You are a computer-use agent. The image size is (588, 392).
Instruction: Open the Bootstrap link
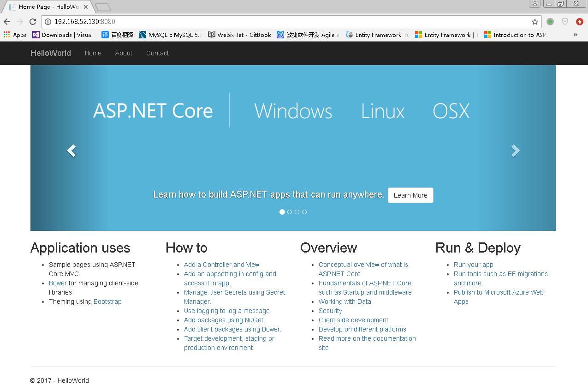tap(107, 302)
